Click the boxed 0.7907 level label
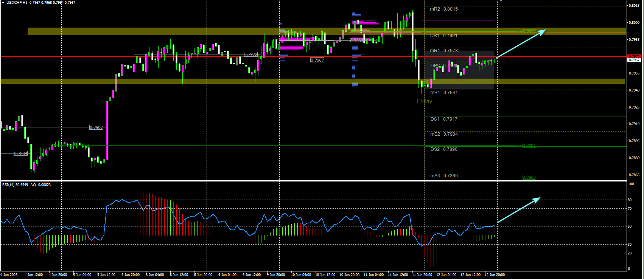The height and width of the screenshot is (279, 644). 96,127
